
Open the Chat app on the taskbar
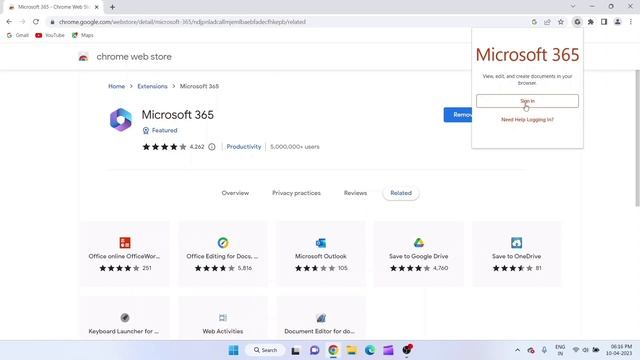point(314,350)
